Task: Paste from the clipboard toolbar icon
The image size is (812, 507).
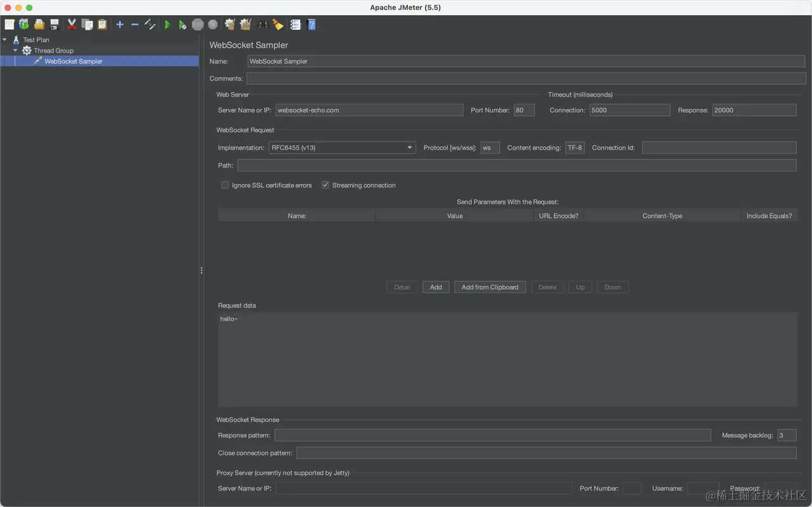Action: 102,25
